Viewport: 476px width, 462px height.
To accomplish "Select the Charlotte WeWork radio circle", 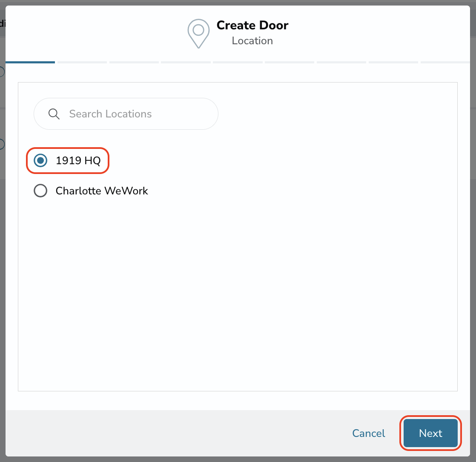I will coord(40,191).
